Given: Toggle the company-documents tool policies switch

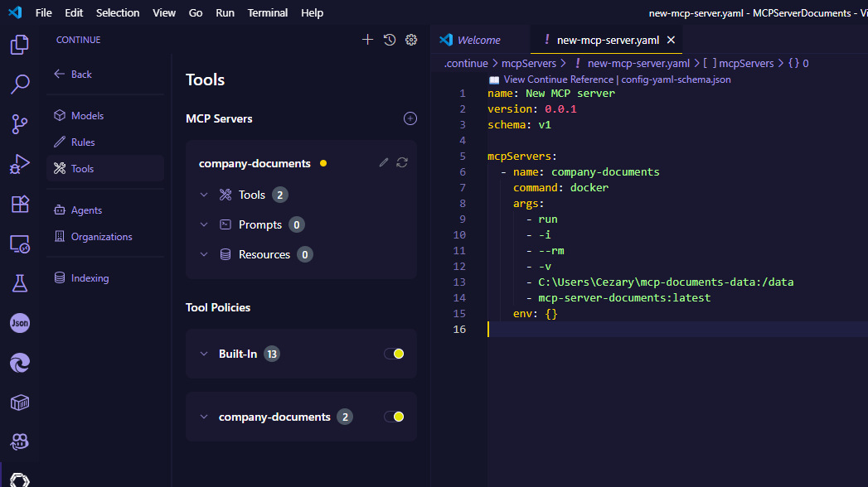Looking at the screenshot, I should 394,417.
